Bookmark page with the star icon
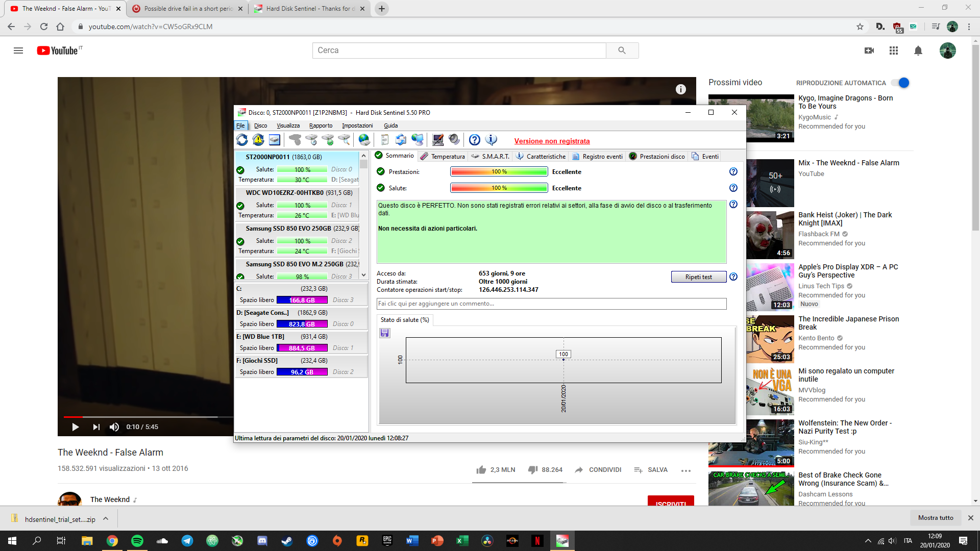Screen dimensions: 980x551 pyautogui.click(x=860, y=27)
